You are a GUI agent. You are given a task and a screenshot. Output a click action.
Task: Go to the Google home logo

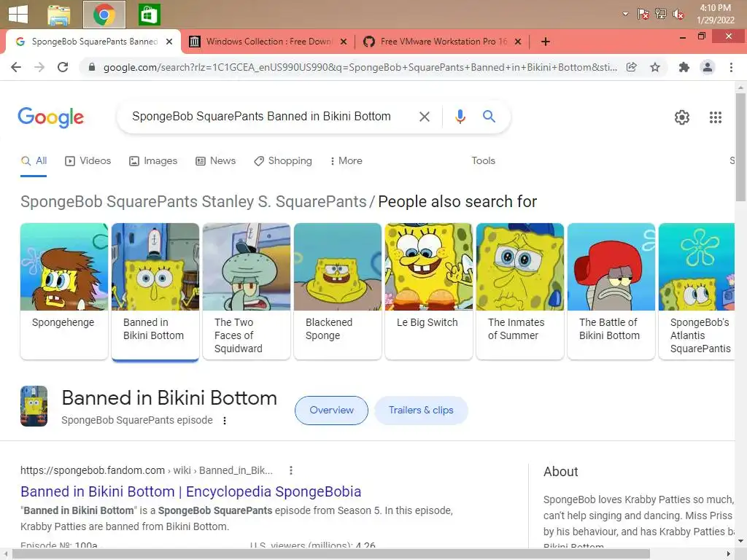50,117
